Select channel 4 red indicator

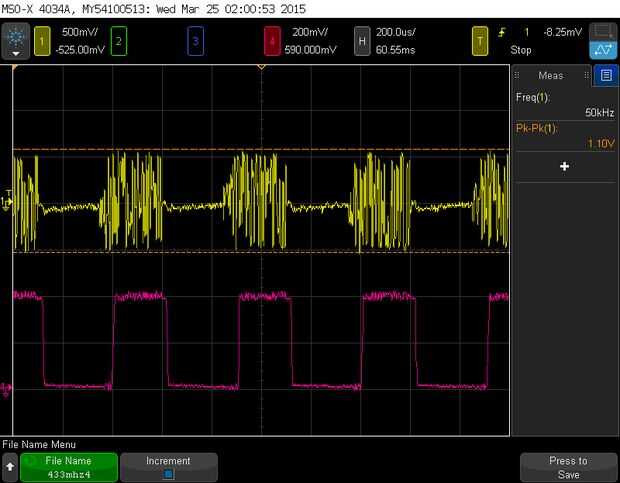pyautogui.click(x=272, y=41)
